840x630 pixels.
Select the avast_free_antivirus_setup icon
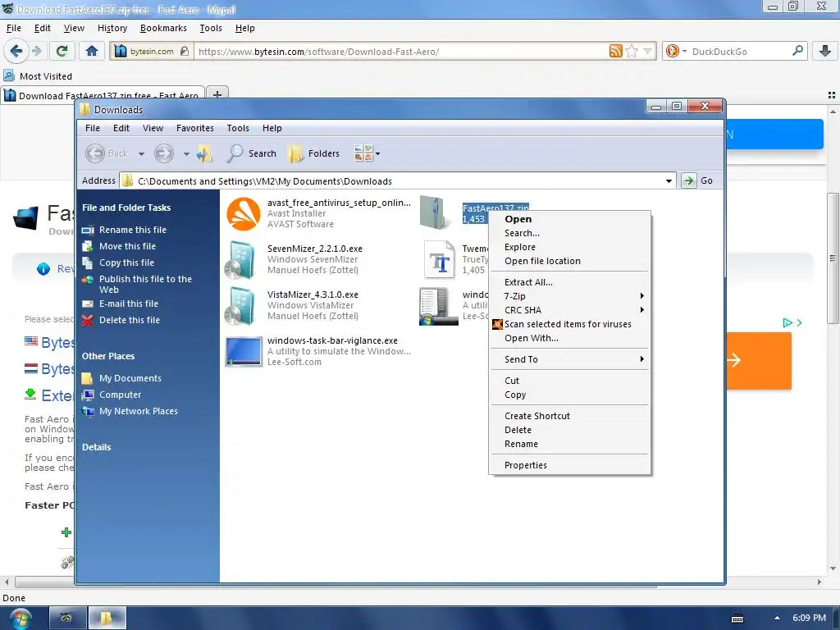tap(243, 213)
